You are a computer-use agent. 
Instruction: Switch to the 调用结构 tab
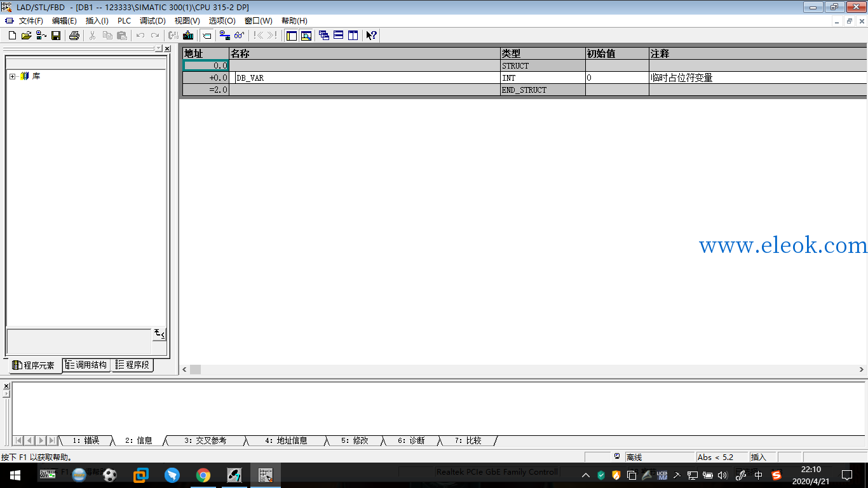click(86, 365)
